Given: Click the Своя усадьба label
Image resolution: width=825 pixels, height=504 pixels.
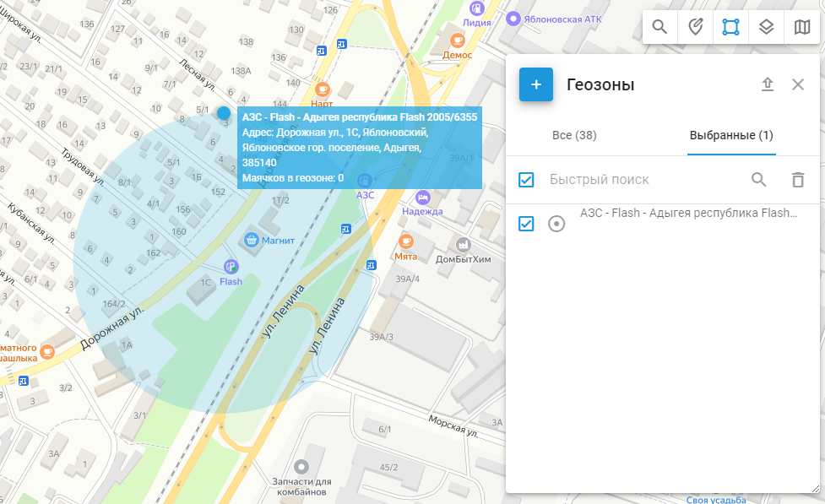Looking at the screenshot, I should (716, 500).
